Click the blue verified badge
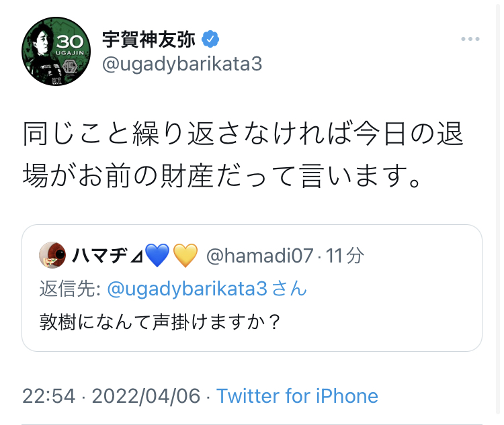The width and height of the screenshot is (504, 425). 211,39
